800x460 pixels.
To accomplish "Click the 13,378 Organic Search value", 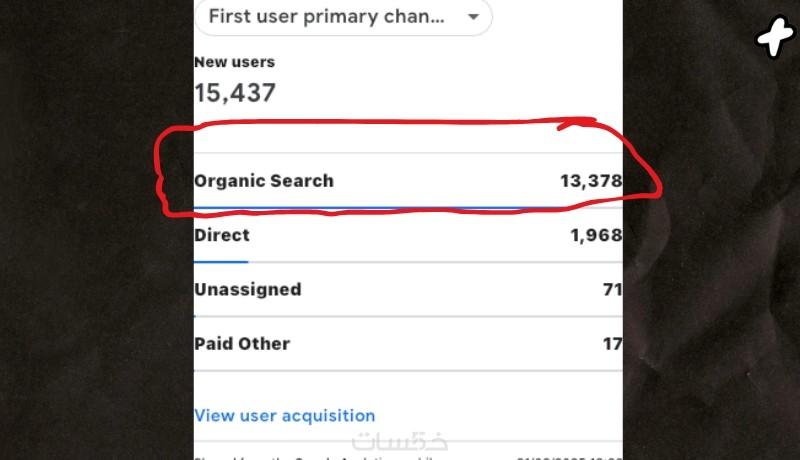I will tap(590, 181).
